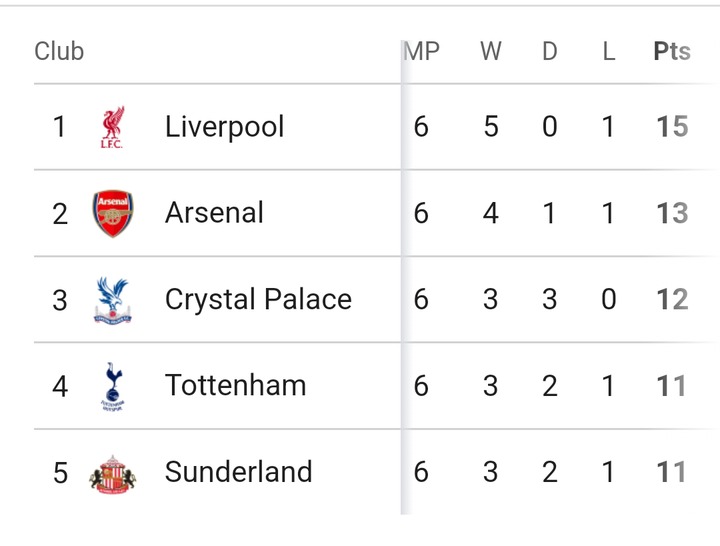Click the L losses column header
The width and height of the screenshot is (720, 546).
click(608, 52)
